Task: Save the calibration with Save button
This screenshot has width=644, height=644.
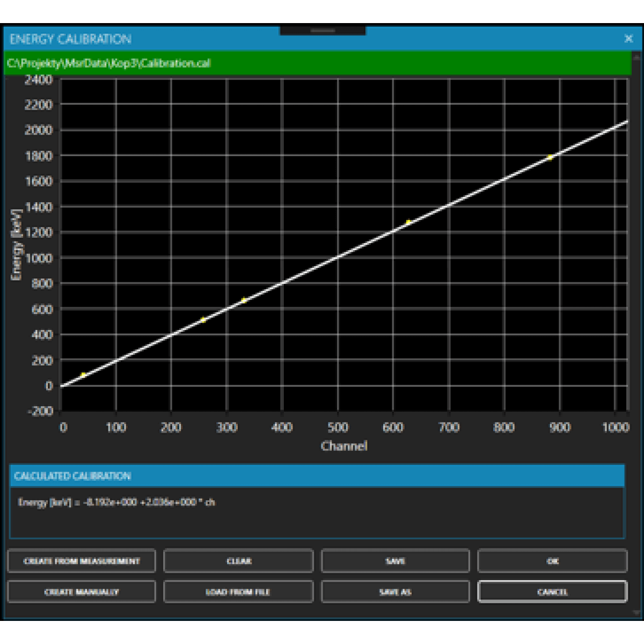Action: [395, 561]
